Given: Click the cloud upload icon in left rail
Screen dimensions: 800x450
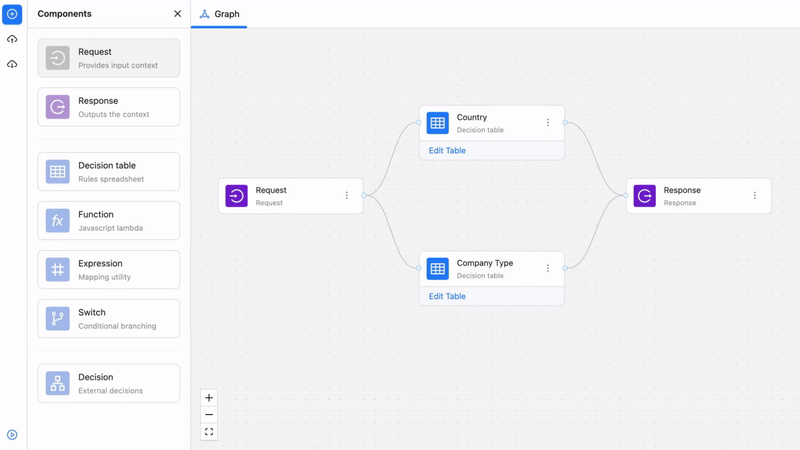Looking at the screenshot, I should point(12,39).
